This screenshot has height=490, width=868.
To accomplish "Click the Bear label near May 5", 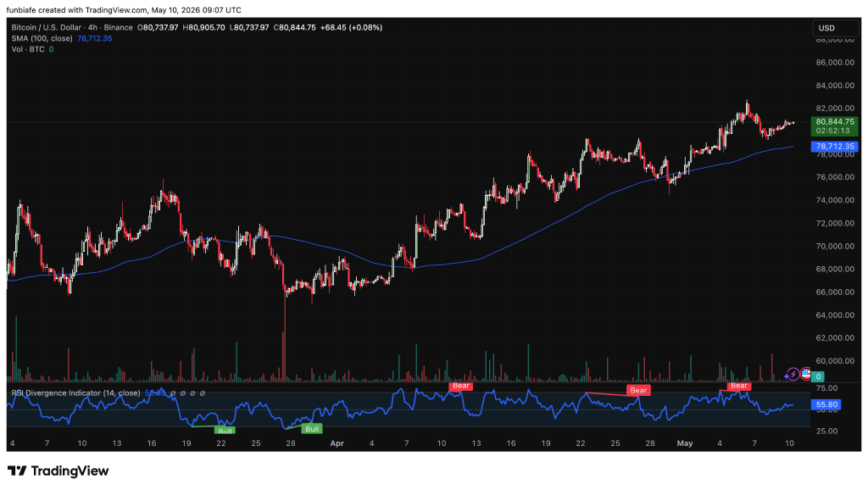I will [x=739, y=386].
